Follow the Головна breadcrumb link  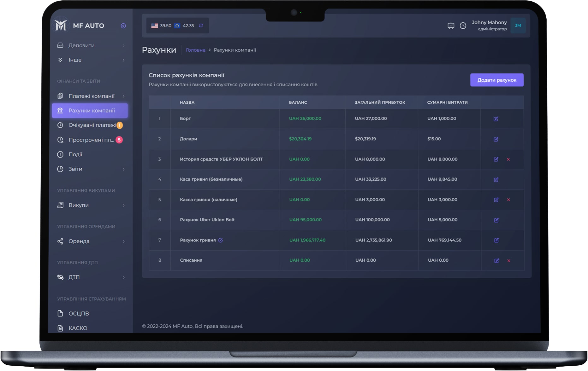[195, 50]
